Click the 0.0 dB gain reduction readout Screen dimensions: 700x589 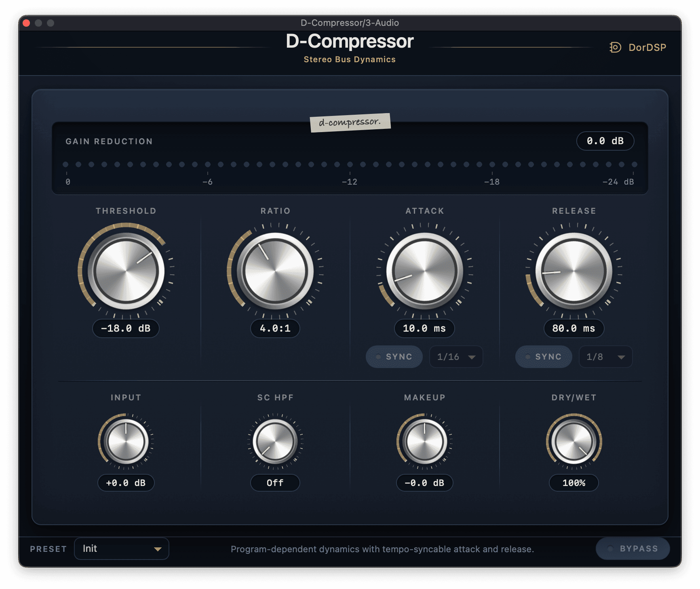[x=605, y=141]
